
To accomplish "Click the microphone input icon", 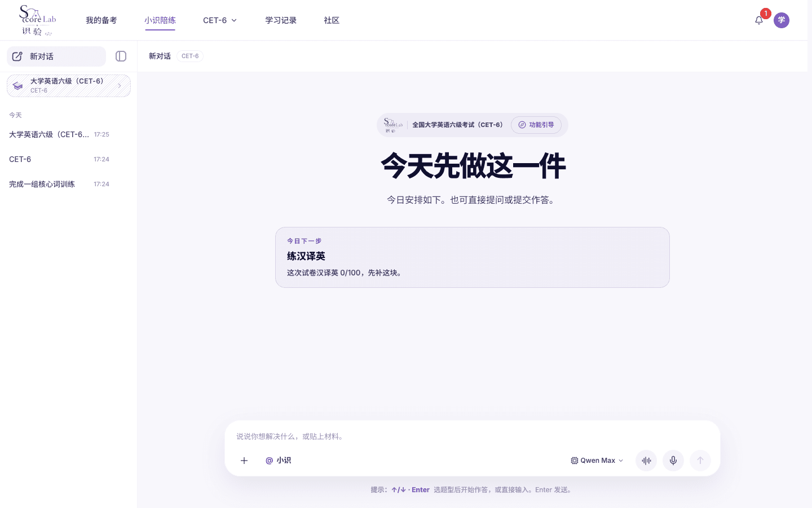I will pos(673,461).
